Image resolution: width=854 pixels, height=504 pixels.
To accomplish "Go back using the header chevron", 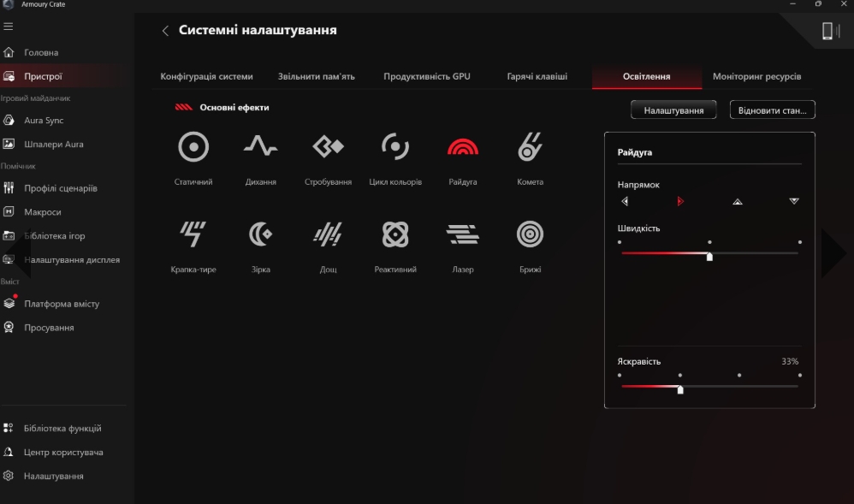I will pyautogui.click(x=165, y=31).
